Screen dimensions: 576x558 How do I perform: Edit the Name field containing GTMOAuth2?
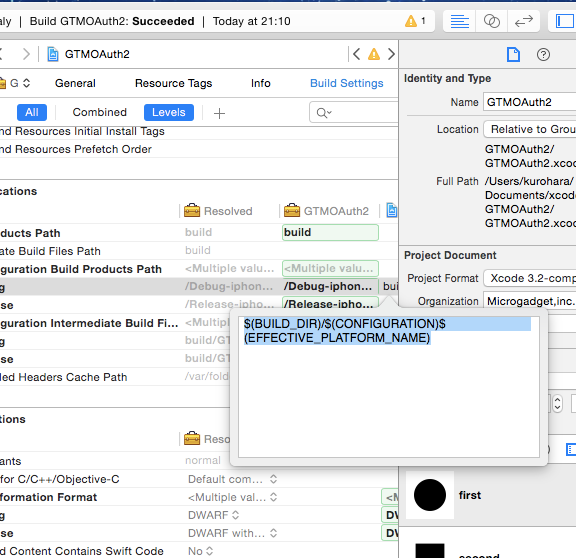pos(530,102)
